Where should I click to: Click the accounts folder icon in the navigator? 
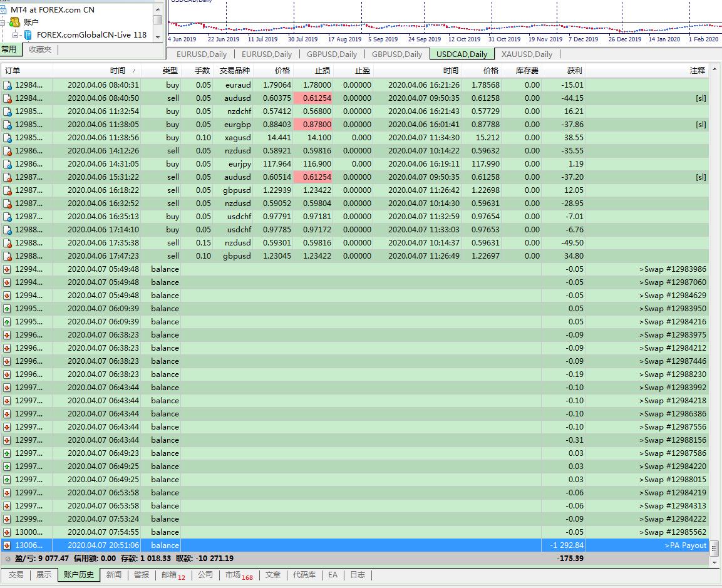(15, 22)
